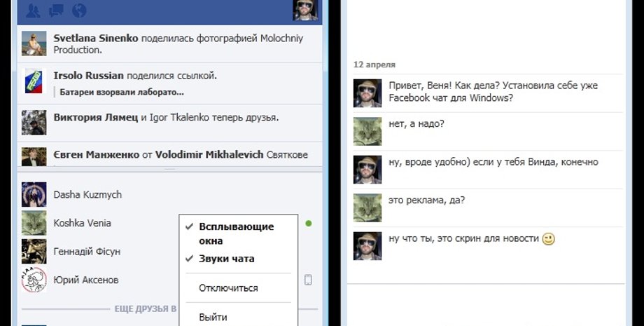Viewport: 644px width, 326px height.
Task: Toggle the Звуки чата checkmark option
Action: pyautogui.click(x=226, y=259)
